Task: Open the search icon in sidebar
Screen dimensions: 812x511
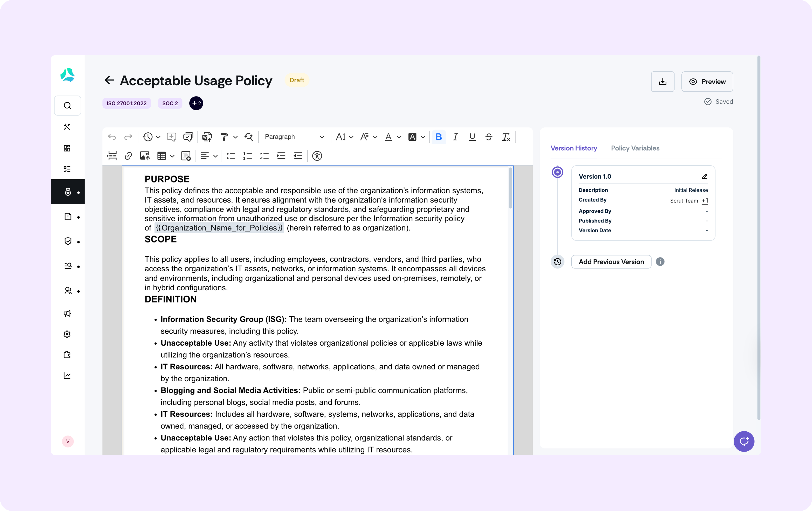Action: [67, 106]
